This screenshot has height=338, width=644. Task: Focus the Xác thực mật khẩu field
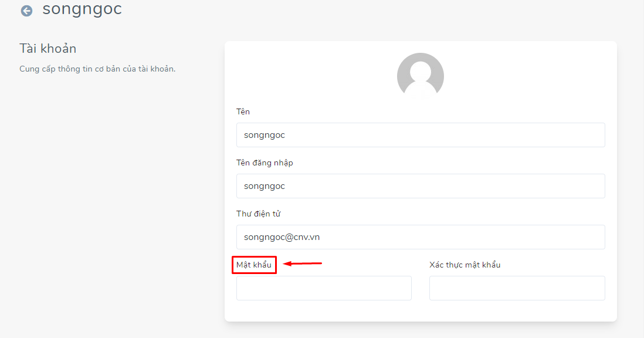pyautogui.click(x=517, y=288)
